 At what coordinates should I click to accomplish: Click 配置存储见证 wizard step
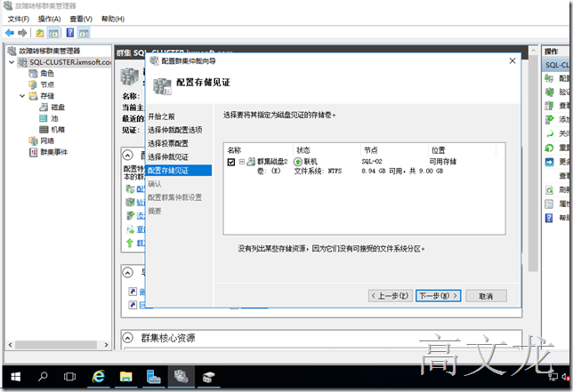179,171
